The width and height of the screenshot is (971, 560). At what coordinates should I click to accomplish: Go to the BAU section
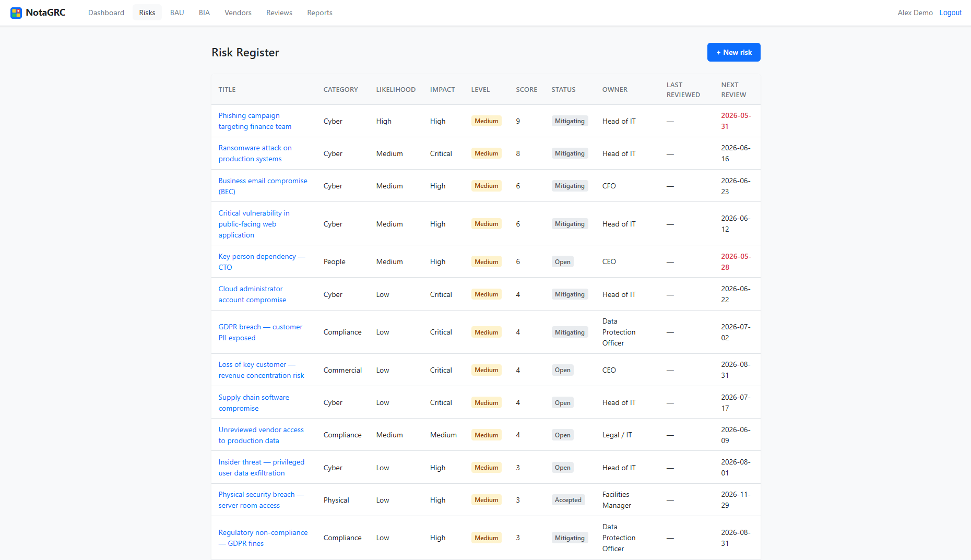(177, 13)
